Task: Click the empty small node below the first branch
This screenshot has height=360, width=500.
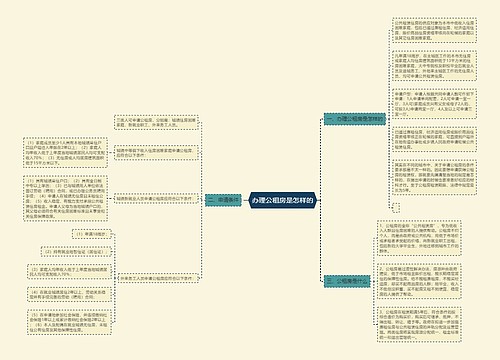Action: 396,208
